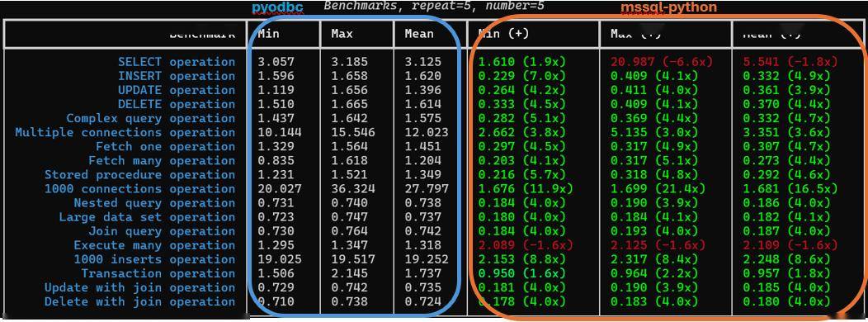Click the 'Min (+)' column header

tap(504, 34)
